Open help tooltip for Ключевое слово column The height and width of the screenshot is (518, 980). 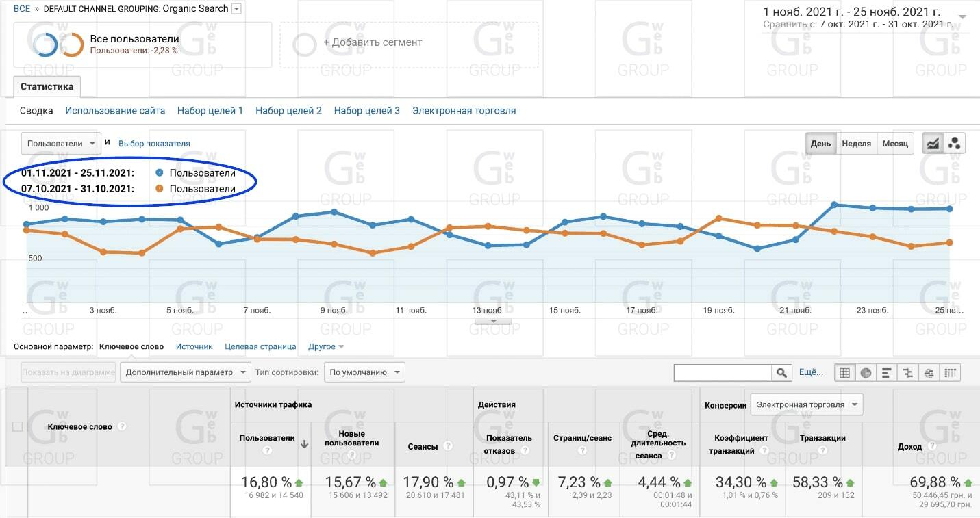pyautogui.click(x=122, y=426)
